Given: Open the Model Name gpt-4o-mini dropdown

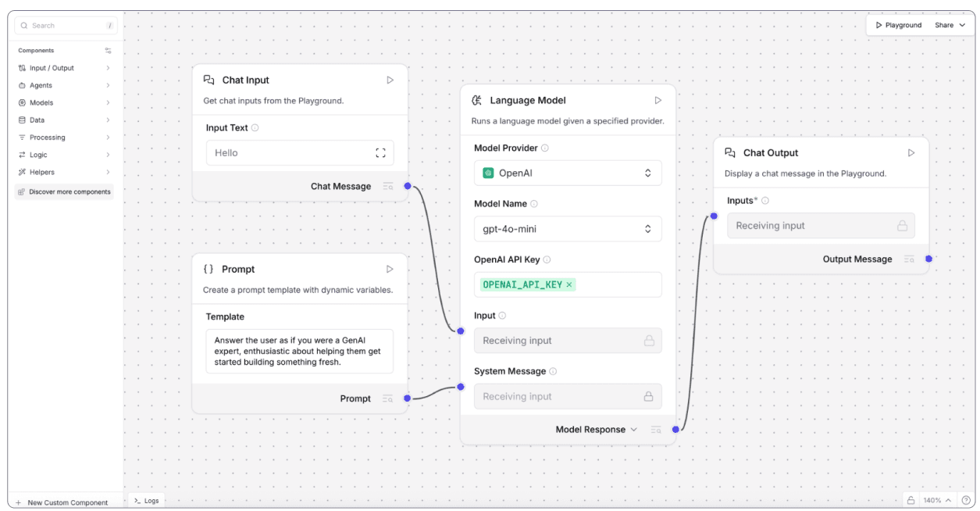Looking at the screenshot, I should [x=568, y=229].
